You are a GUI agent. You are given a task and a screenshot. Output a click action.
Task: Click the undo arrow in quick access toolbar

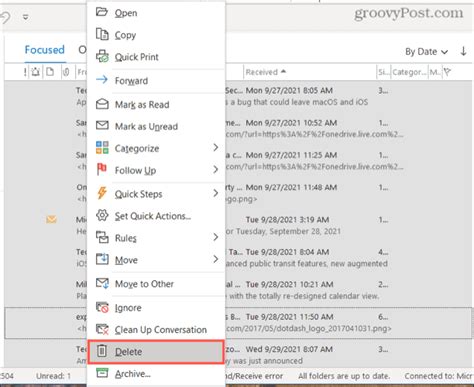5,17
